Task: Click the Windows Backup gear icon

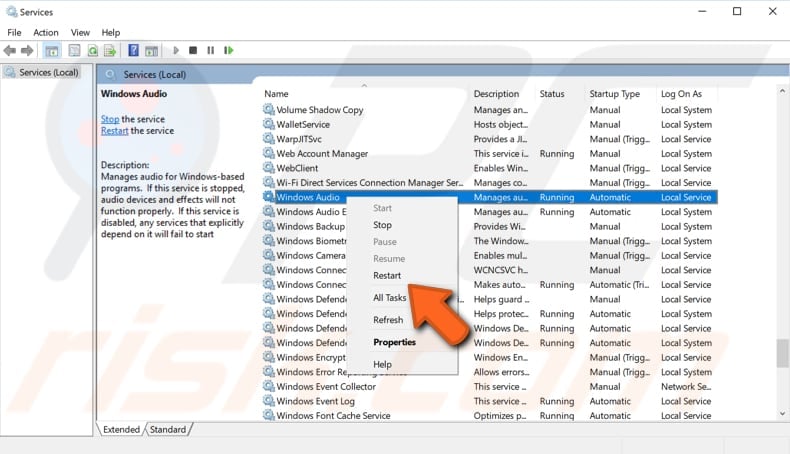Action: 269,226
